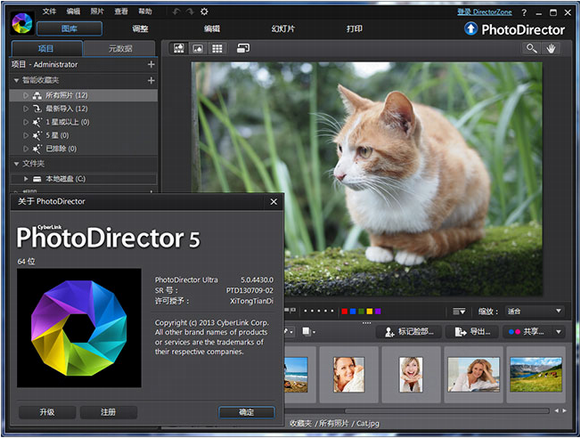Open the 照片 menu
The width and height of the screenshot is (580, 438).
[x=97, y=11]
